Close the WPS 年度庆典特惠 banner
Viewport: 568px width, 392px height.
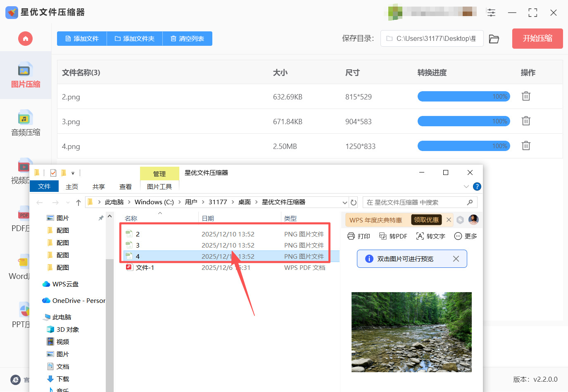point(449,220)
